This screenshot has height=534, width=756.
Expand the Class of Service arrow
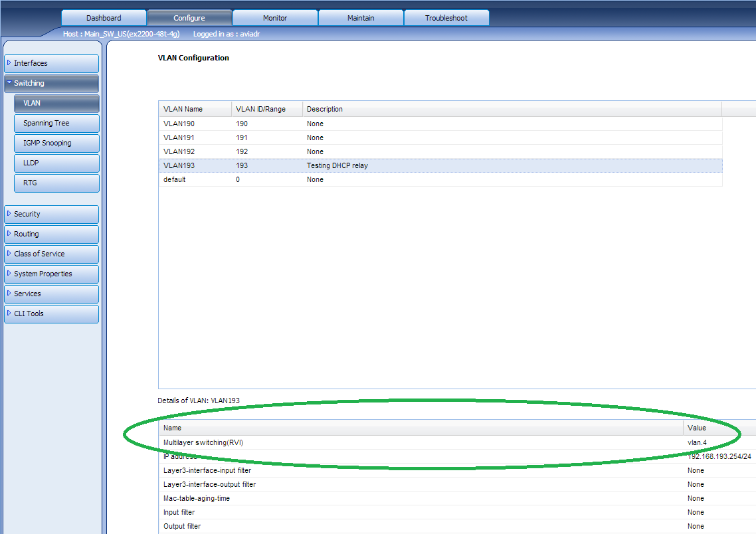(9, 253)
